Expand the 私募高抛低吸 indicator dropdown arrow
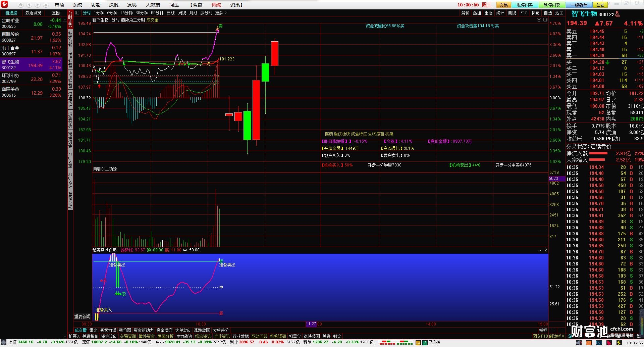The image size is (644, 347). click(x=540, y=250)
